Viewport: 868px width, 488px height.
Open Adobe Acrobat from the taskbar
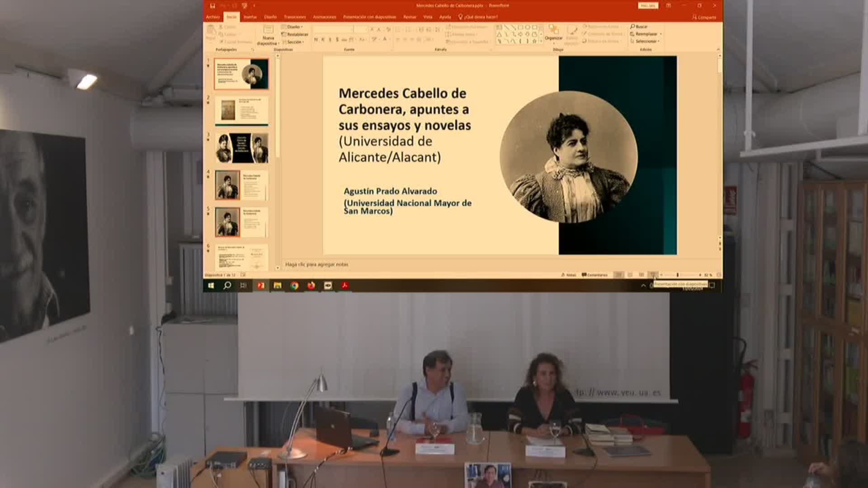[344, 285]
